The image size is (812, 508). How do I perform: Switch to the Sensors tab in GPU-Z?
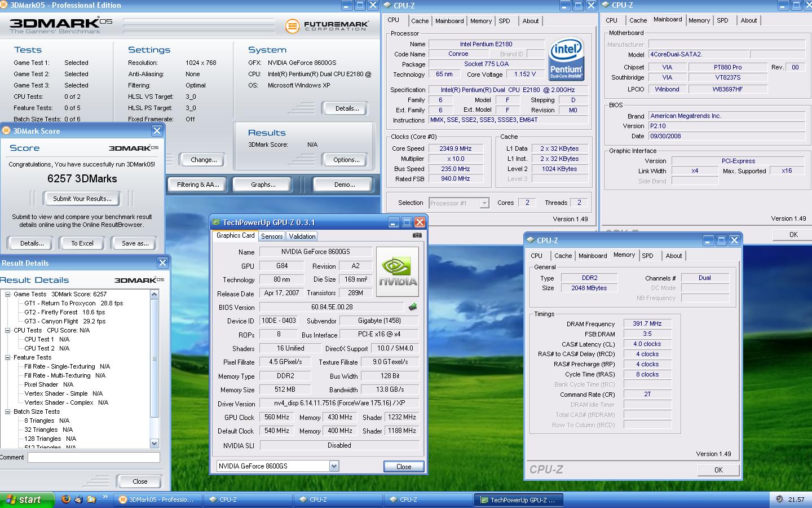(272, 237)
